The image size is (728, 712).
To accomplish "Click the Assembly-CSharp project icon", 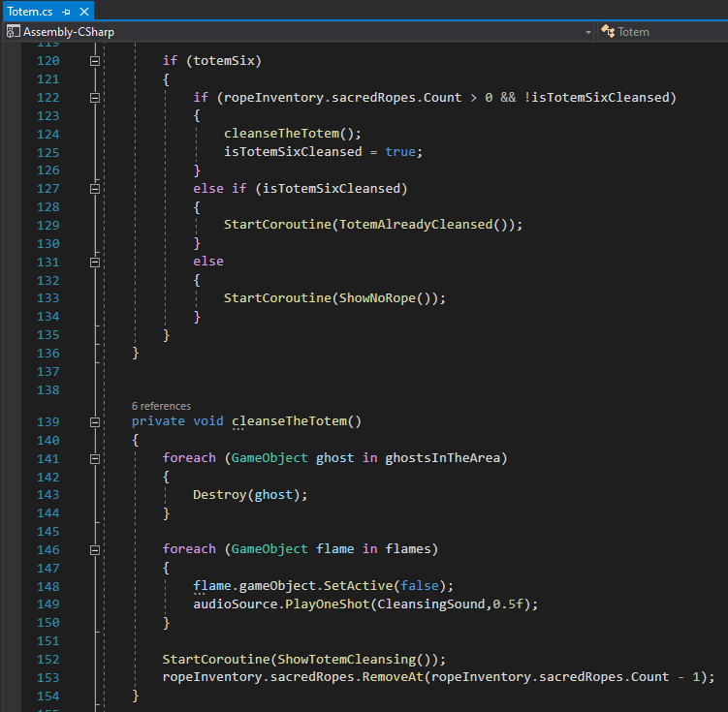I will point(13,32).
